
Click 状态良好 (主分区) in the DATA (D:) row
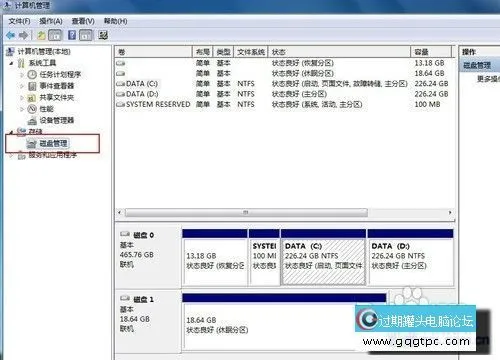pos(299,94)
